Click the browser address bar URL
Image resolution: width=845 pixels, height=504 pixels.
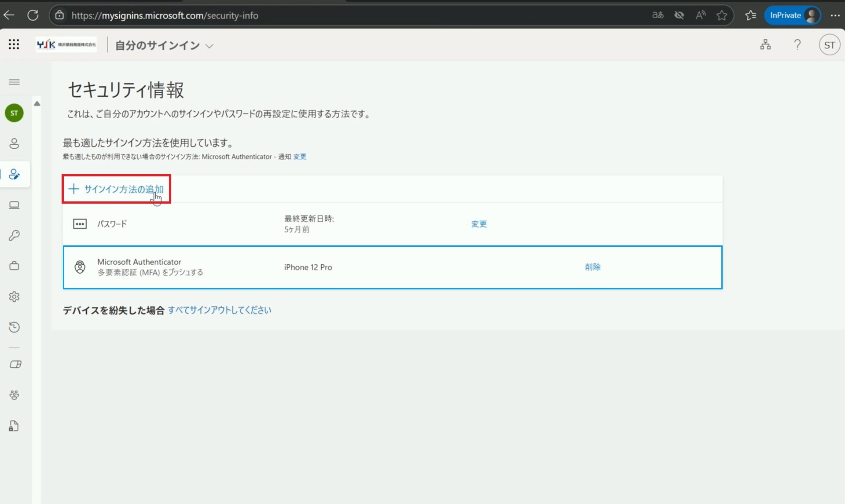click(165, 15)
